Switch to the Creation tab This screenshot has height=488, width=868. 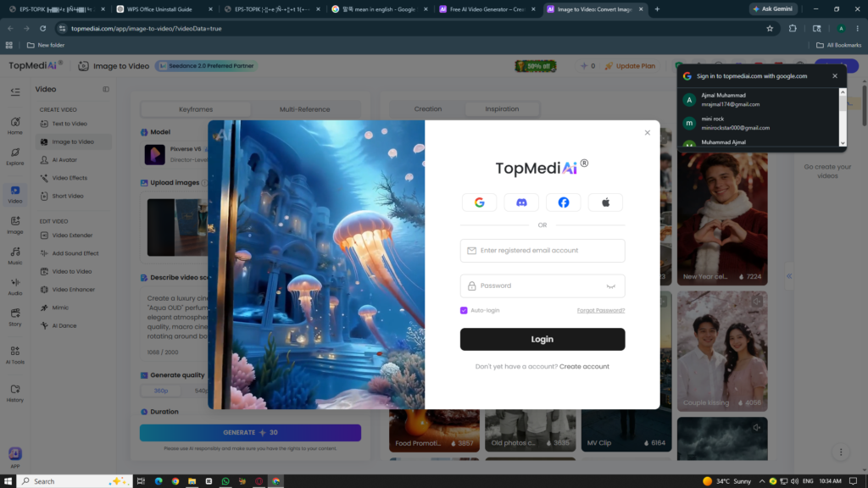(x=428, y=109)
